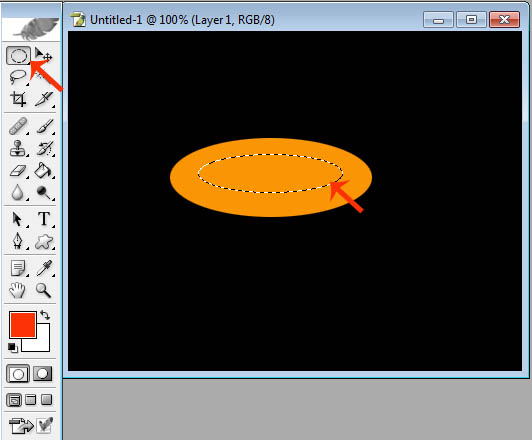Select the Blur tool
This screenshot has width=532, height=440.
[18, 193]
